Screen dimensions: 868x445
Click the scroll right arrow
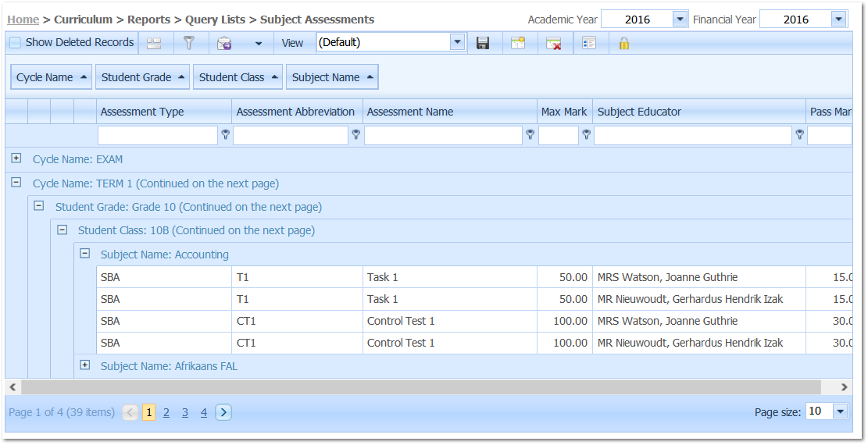(845, 387)
